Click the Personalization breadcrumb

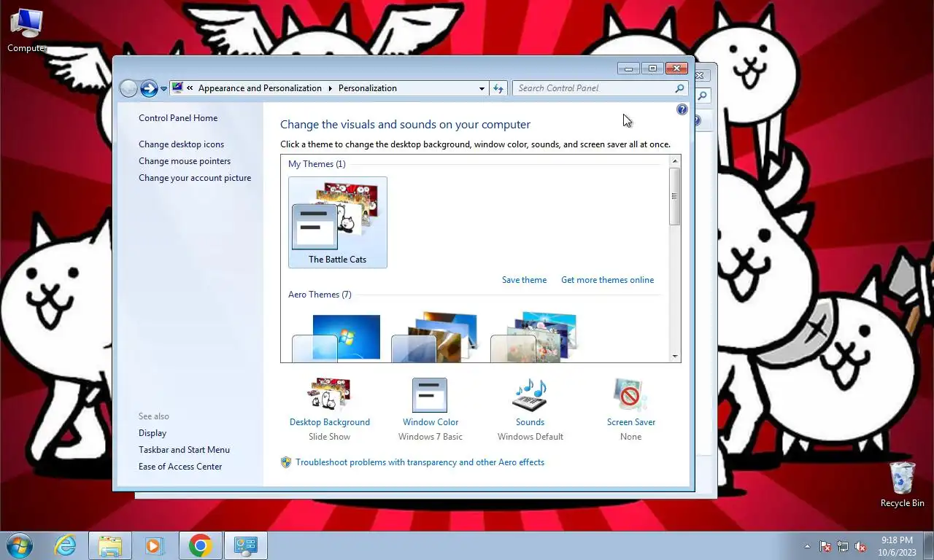click(368, 88)
